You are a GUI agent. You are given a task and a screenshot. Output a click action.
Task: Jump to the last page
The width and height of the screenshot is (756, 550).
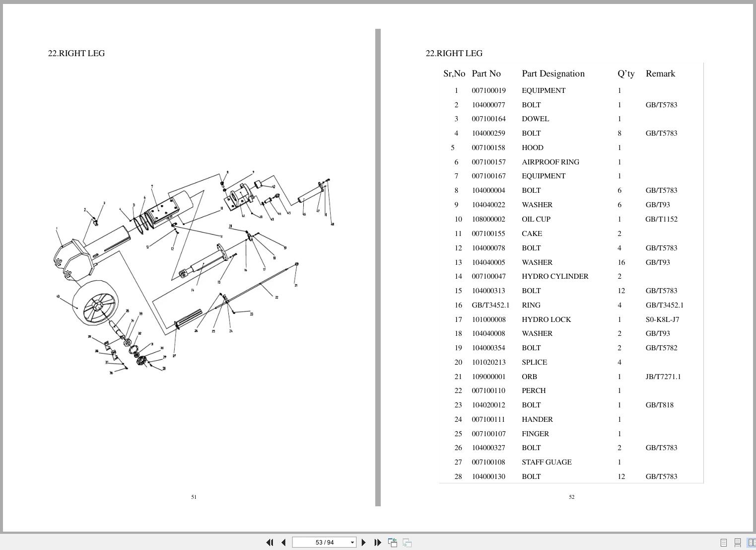coord(377,543)
